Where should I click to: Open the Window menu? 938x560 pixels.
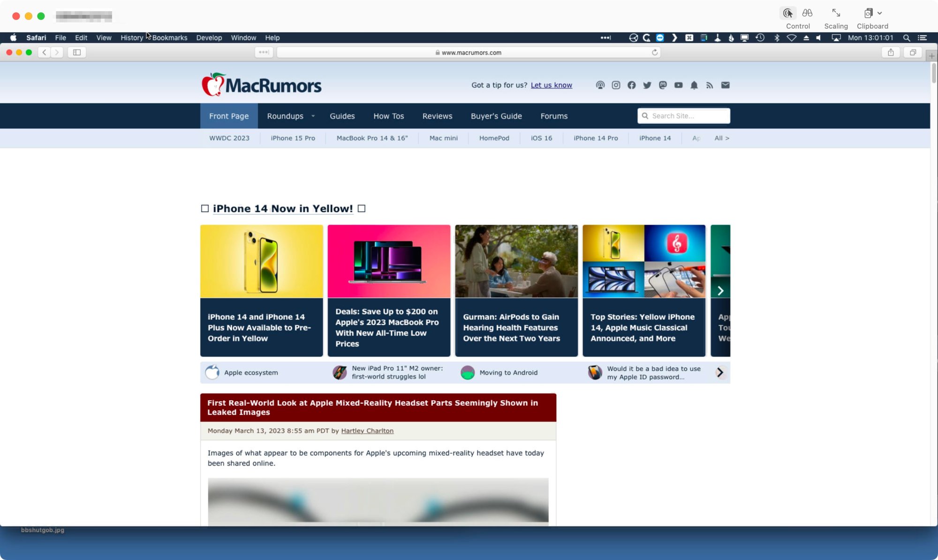[243, 38]
